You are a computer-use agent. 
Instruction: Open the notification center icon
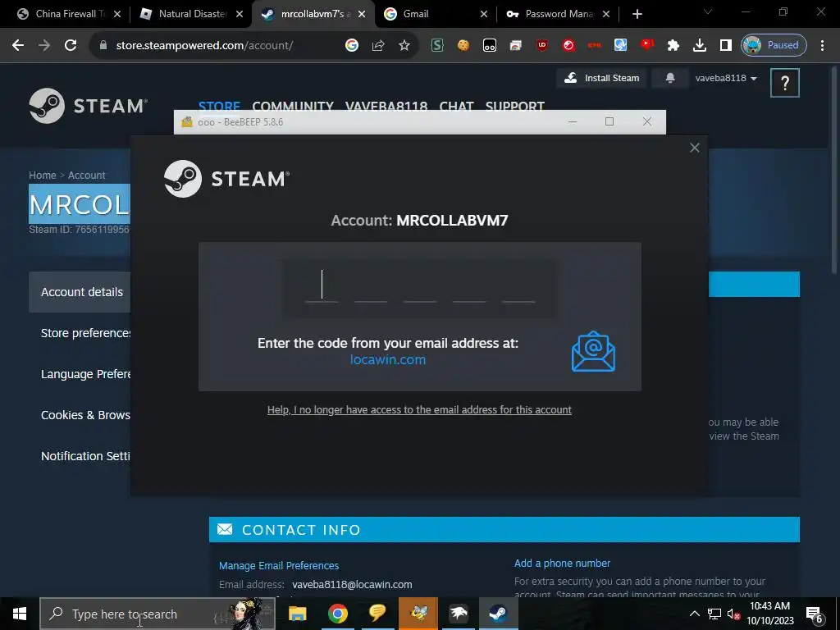(814, 614)
